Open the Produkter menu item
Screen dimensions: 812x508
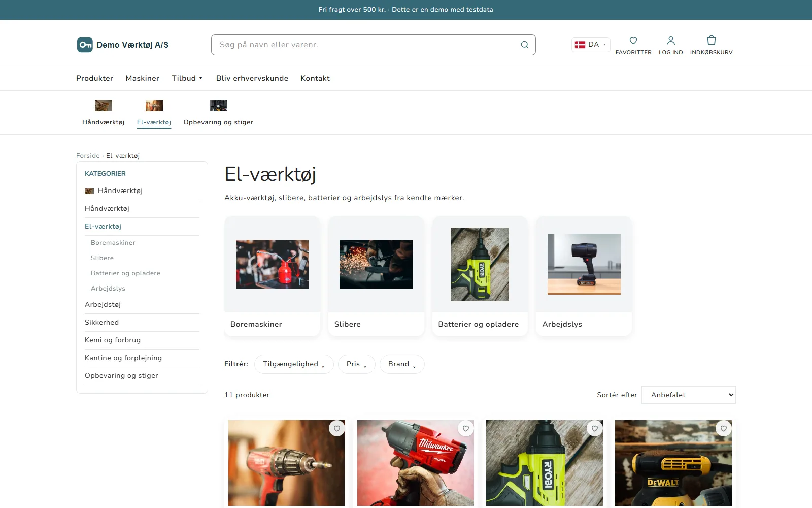click(94, 78)
